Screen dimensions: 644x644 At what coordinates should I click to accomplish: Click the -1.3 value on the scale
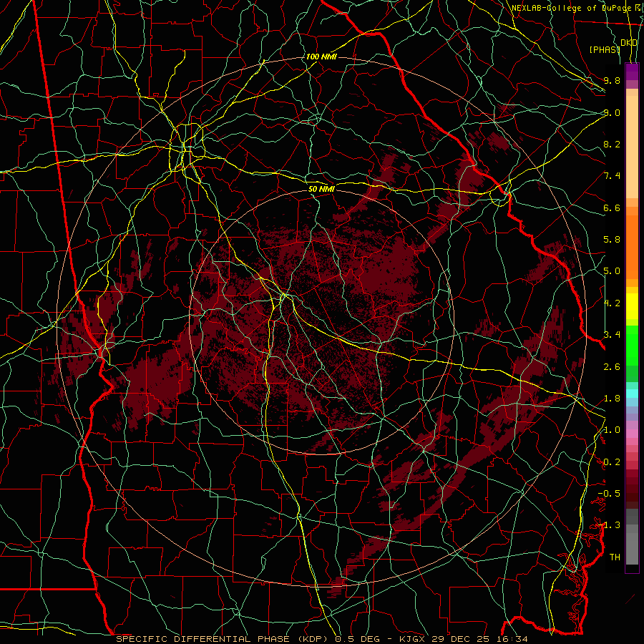pos(609,525)
